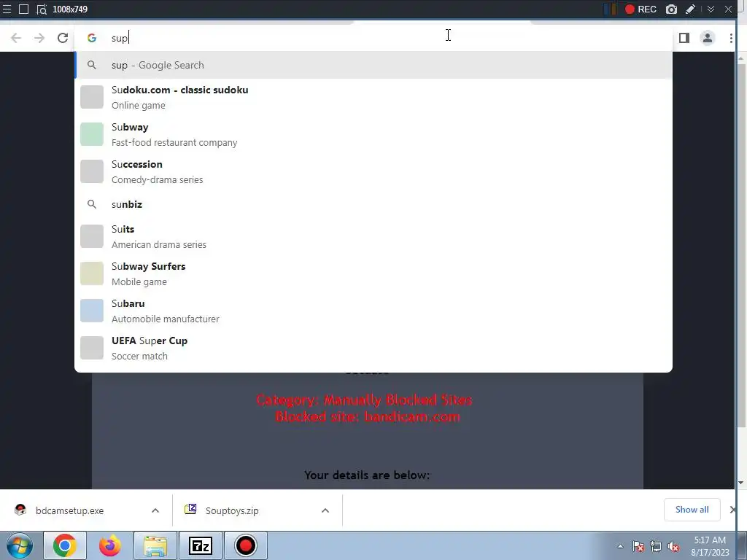Click the browser forward arrow
Viewport: 747px width, 560px height.
(x=39, y=38)
